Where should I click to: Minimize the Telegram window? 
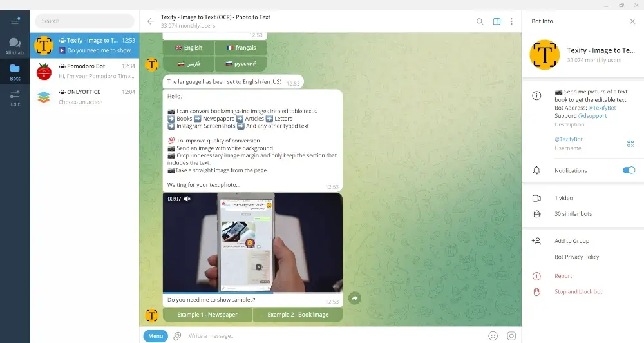coord(606,5)
